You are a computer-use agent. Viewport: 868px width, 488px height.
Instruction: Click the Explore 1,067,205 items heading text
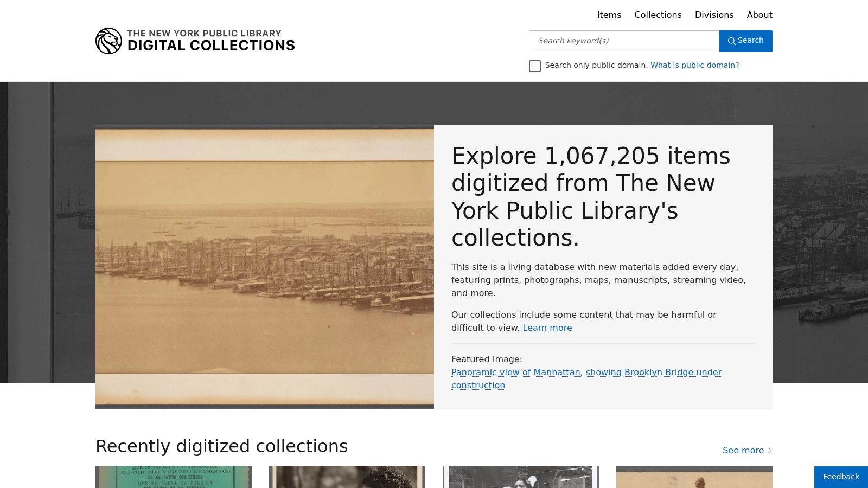pyautogui.click(x=591, y=196)
